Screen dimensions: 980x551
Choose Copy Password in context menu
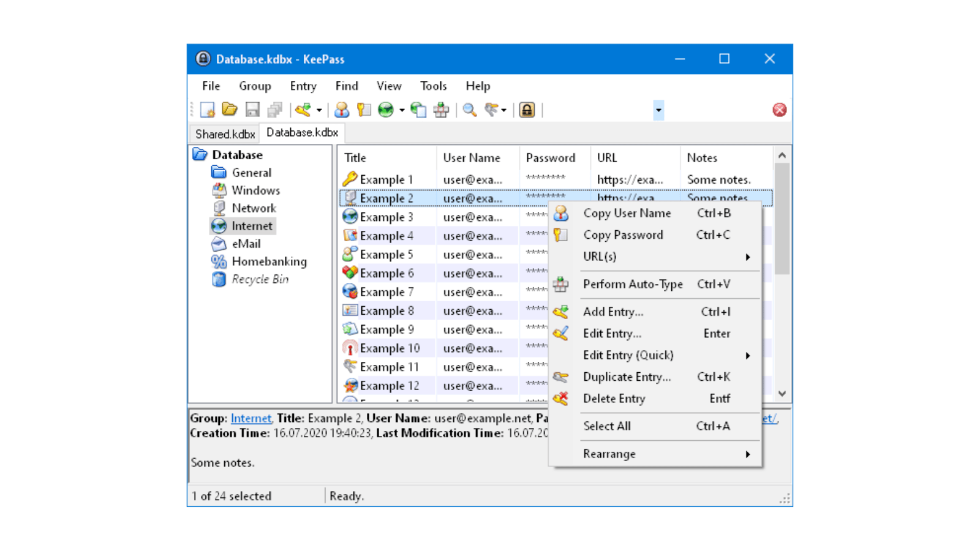tap(655, 234)
